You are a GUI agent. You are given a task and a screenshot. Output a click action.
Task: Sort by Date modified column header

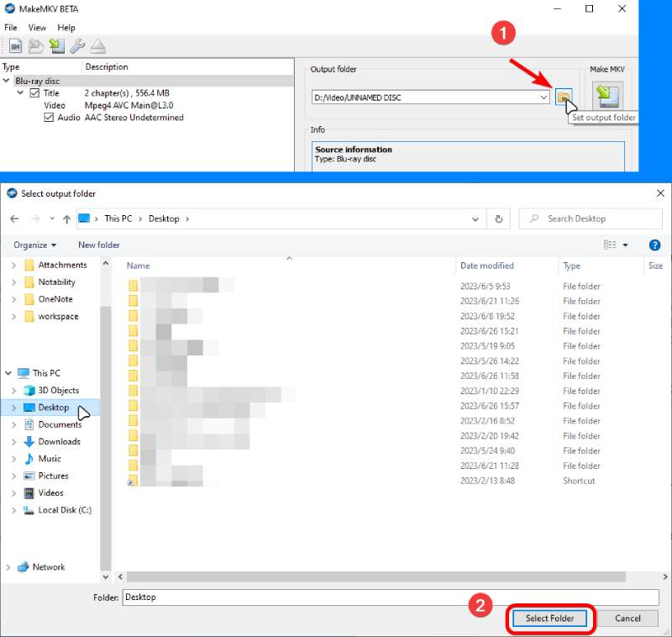(x=487, y=266)
